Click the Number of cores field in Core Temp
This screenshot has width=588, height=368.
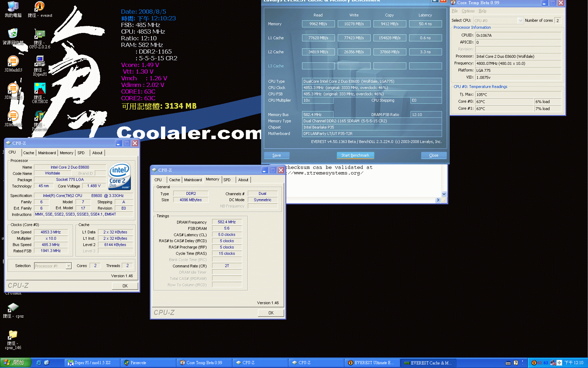tap(558, 21)
